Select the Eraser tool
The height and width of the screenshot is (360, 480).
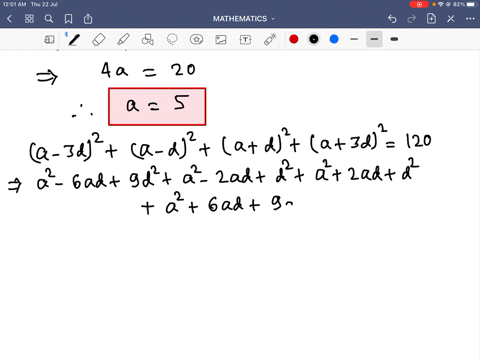[98, 40]
